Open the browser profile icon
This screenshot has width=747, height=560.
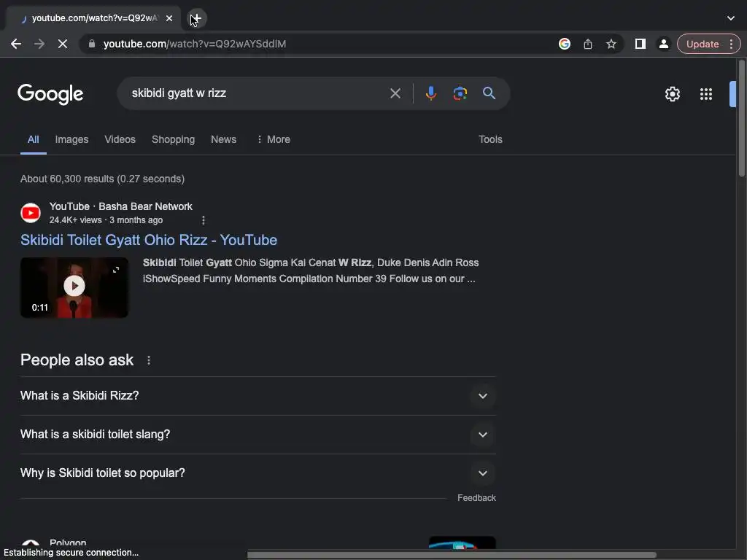(663, 44)
